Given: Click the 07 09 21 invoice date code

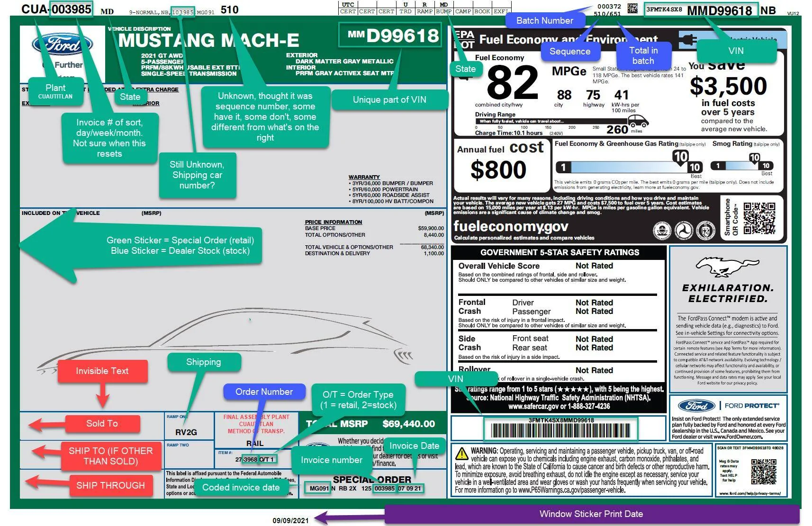Looking at the screenshot, I should pyautogui.click(x=409, y=488).
